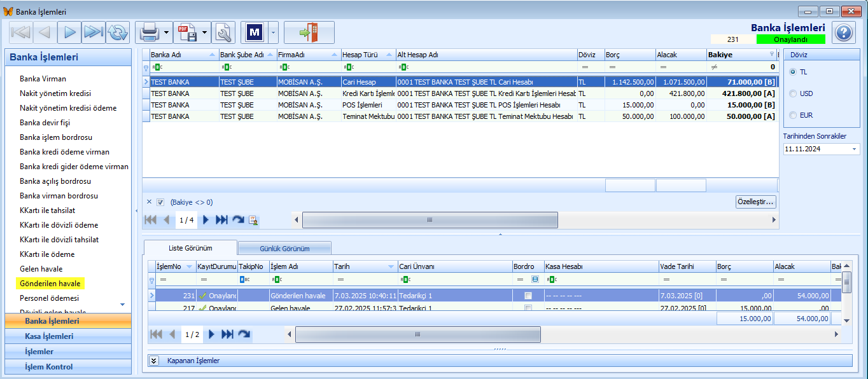This screenshot has height=379, width=868.
Task: Switch to Günlük Görünüm tab
Action: click(284, 248)
